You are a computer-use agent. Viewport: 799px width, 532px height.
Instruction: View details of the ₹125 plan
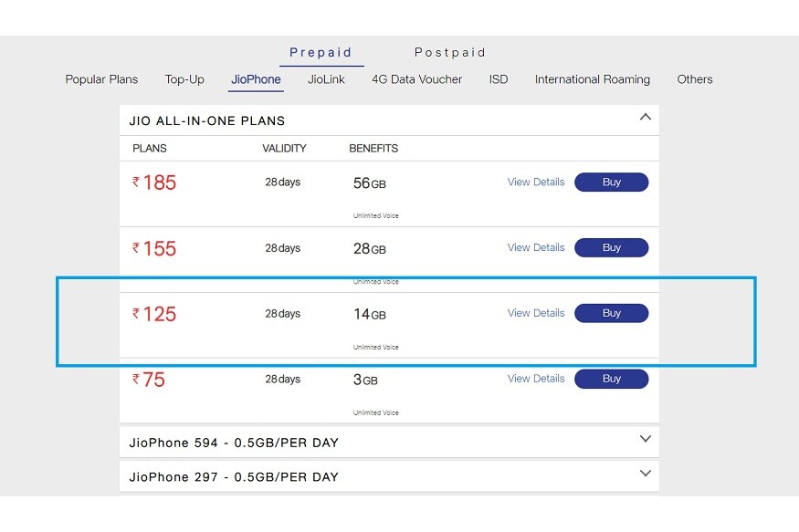(x=536, y=313)
